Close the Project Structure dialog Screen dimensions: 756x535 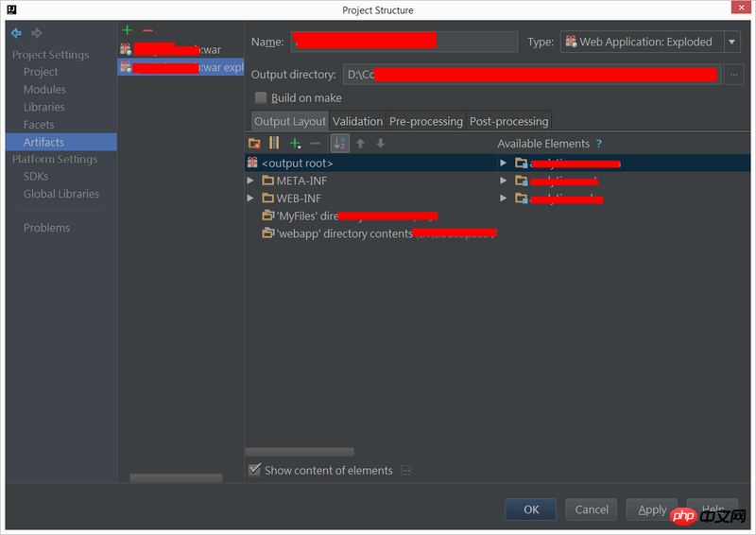pos(741,8)
